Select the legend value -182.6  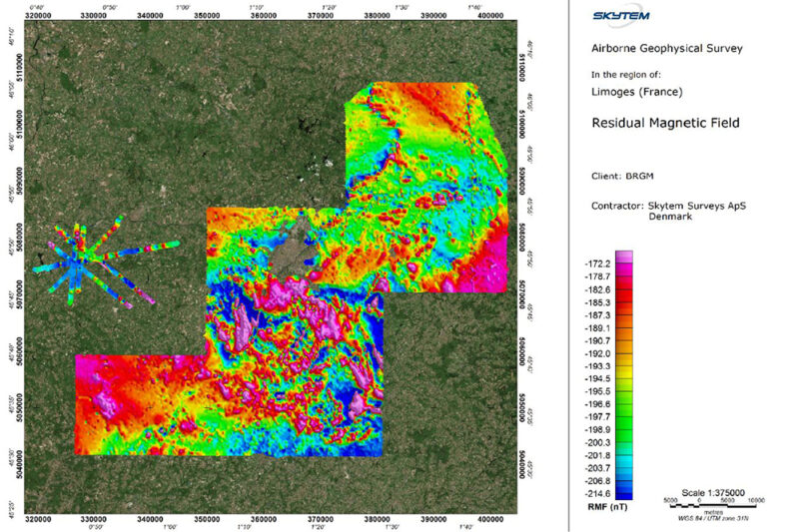coord(597,289)
